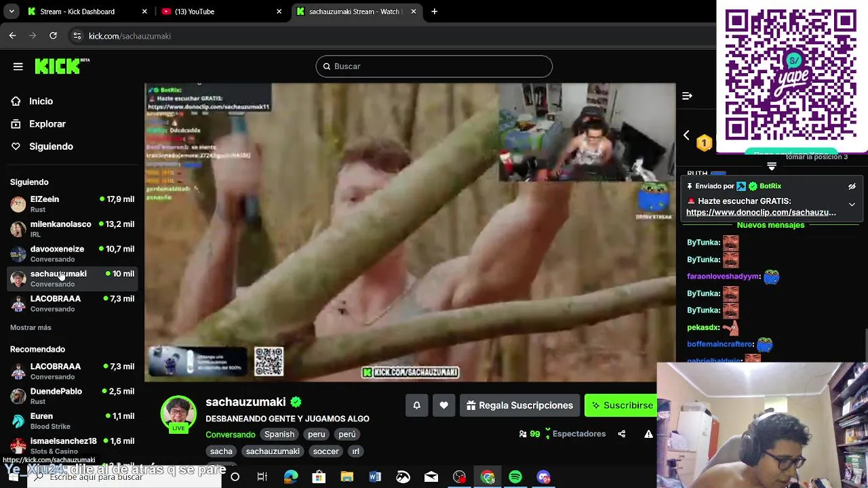The height and width of the screenshot is (488, 868).
Task: Open Microsoft Store from taskbar
Action: [319, 477]
